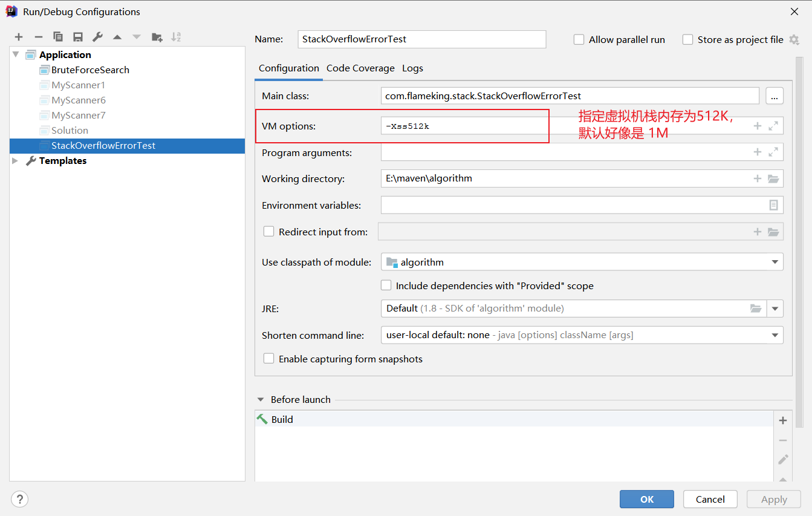Create new folder icon in toolbar
Image resolution: width=812 pixels, height=516 pixels.
coord(157,37)
